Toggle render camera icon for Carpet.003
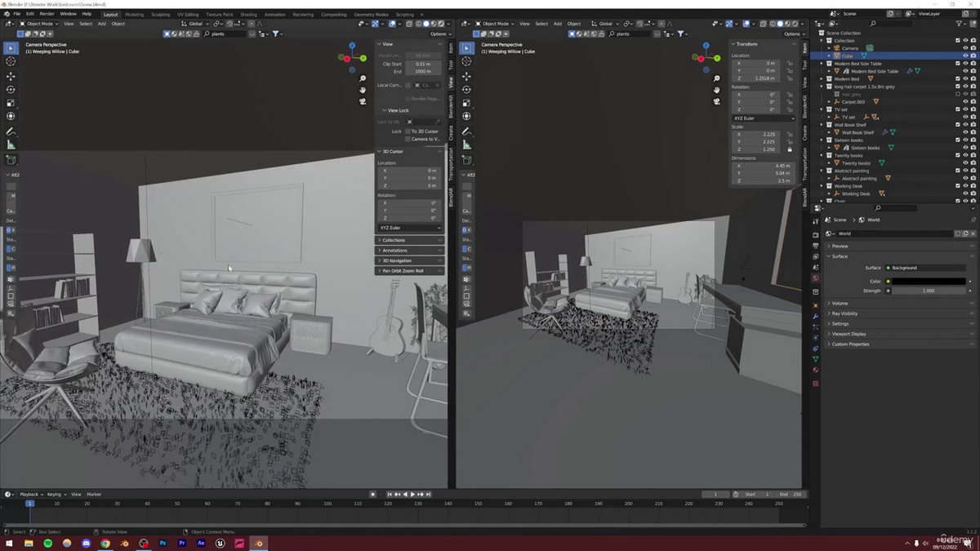Screen dimensions: 980x551 pos(973,101)
